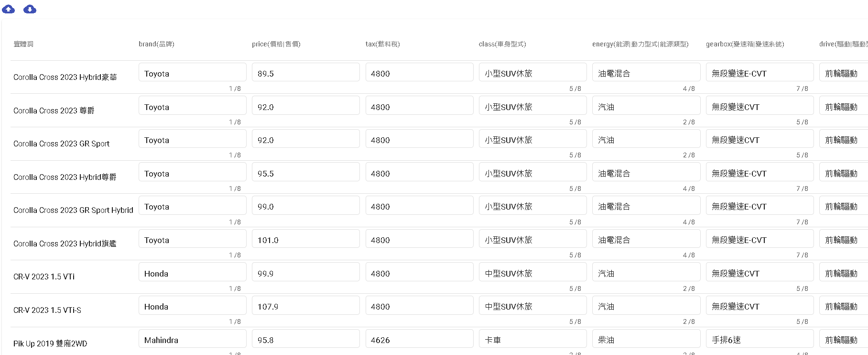This screenshot has height=355, width=868.
Task: Edit class field for Corolla Cross 2023 Hybrid豪華
Action: pyautogui.click(x=533, y=72)
